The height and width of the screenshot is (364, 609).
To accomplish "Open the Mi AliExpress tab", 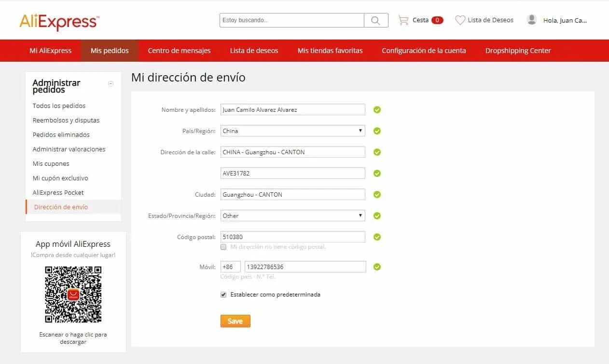I will tap(51, 51).
